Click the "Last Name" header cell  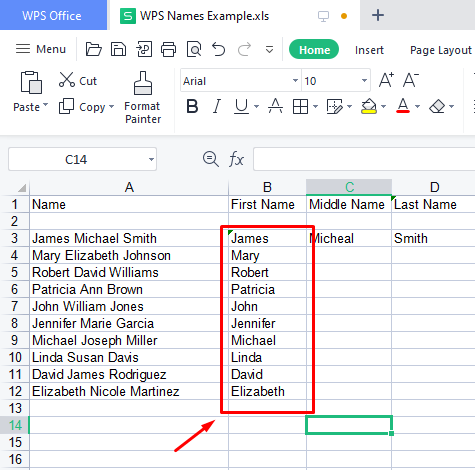coord(433,204)
